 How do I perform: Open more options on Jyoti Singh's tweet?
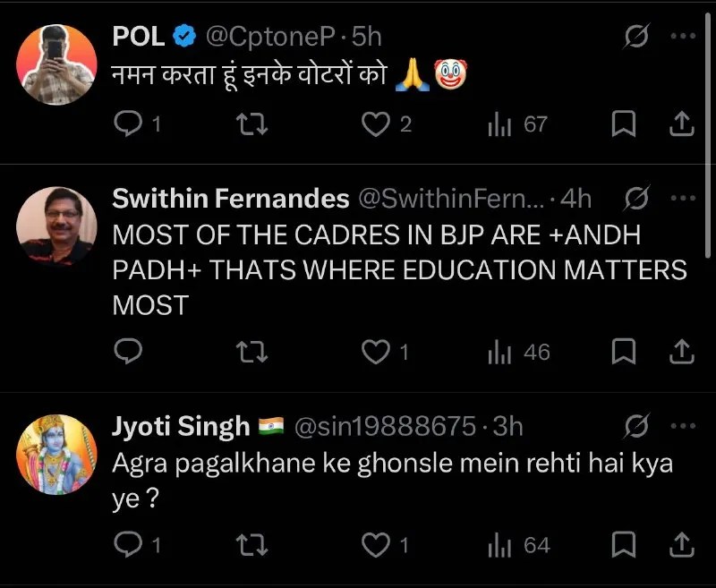[x=683, y=426]
